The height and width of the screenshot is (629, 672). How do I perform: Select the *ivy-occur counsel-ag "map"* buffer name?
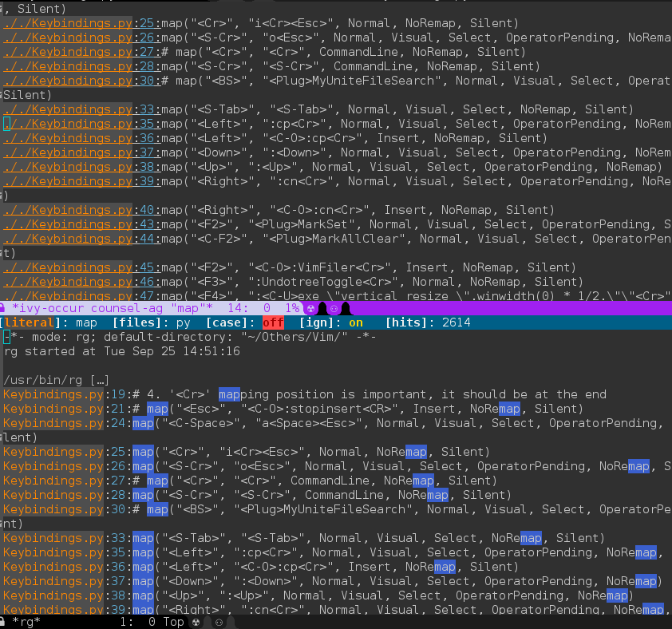click(x=112, y=307)
